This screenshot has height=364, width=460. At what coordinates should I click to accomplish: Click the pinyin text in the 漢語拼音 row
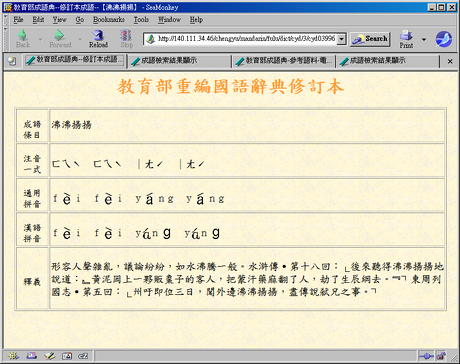(x=136, y=233)
